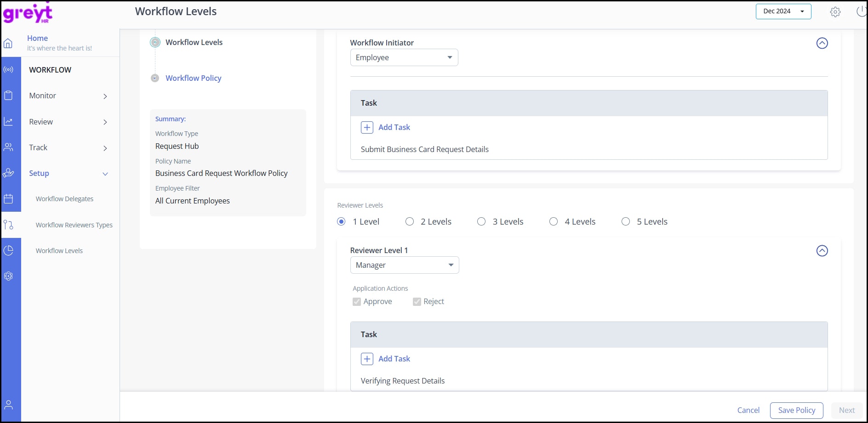Click the Home link
The image size is (868, 423).
37,38
